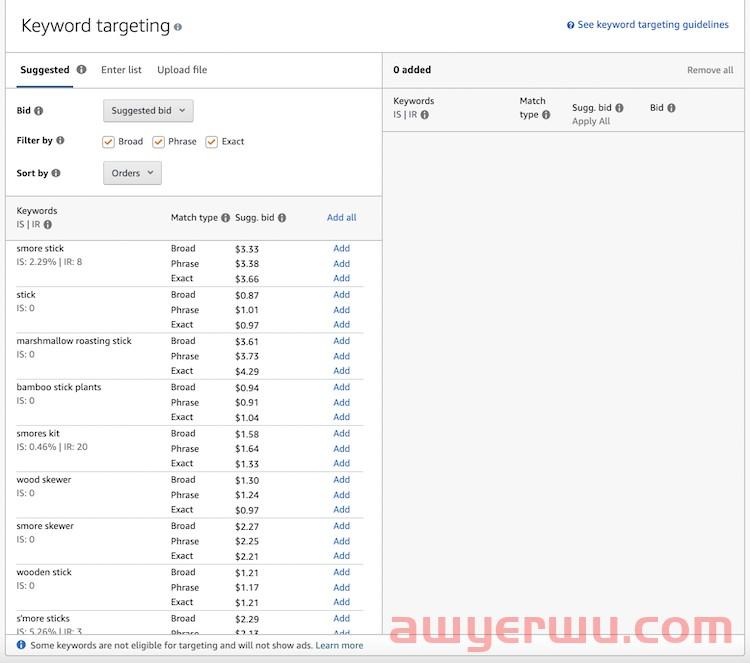Add smores kit Exact at $1.33
This screenshot has height=663, width=750.
(x=342, y=463)
